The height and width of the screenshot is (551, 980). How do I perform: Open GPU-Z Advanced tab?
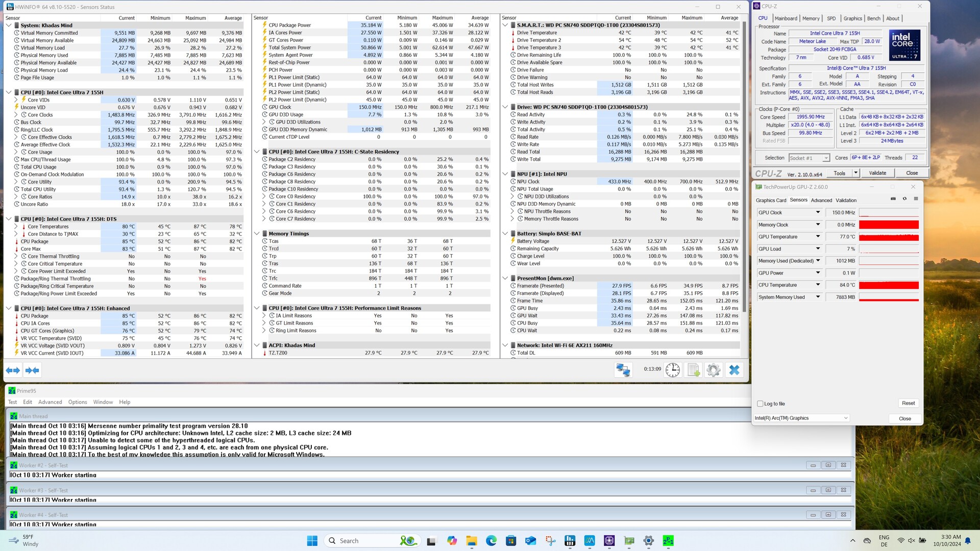[821, 201]
